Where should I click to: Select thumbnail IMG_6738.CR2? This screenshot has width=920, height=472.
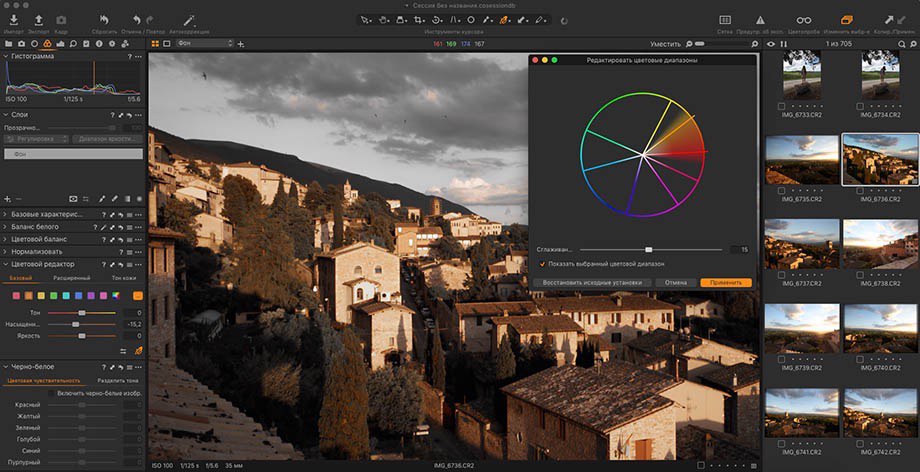point(881,244)
